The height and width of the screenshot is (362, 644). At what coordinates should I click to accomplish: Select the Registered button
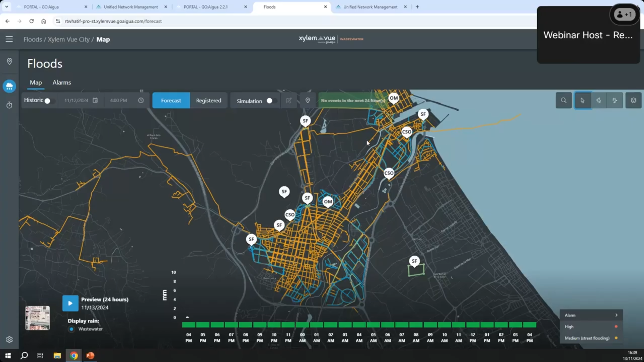click(208, 100)
